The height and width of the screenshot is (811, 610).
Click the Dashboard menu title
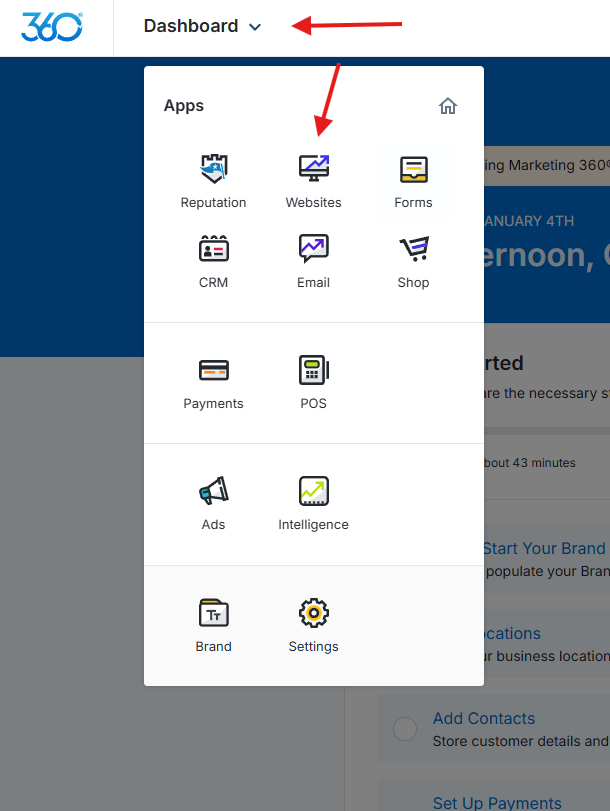pyautogui.click(x=191, y=26)
